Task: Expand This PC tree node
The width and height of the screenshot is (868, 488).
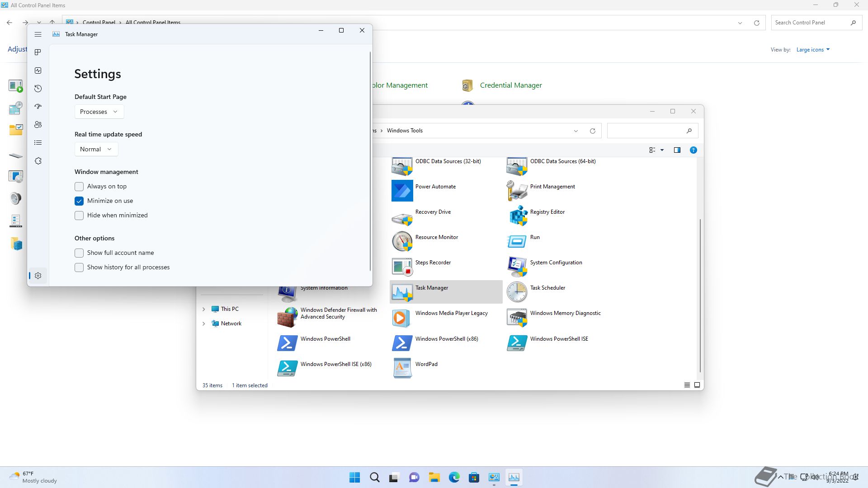Action: [x=203, y=309]
